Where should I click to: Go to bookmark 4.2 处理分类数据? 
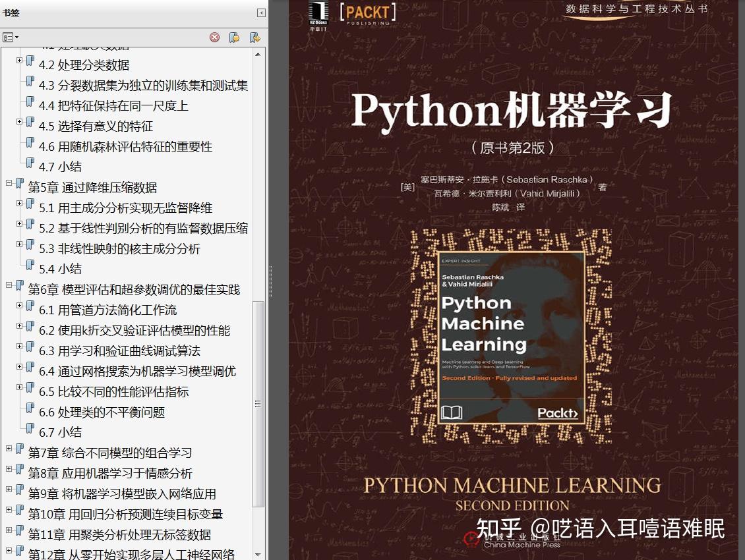(x=84, y=65)
